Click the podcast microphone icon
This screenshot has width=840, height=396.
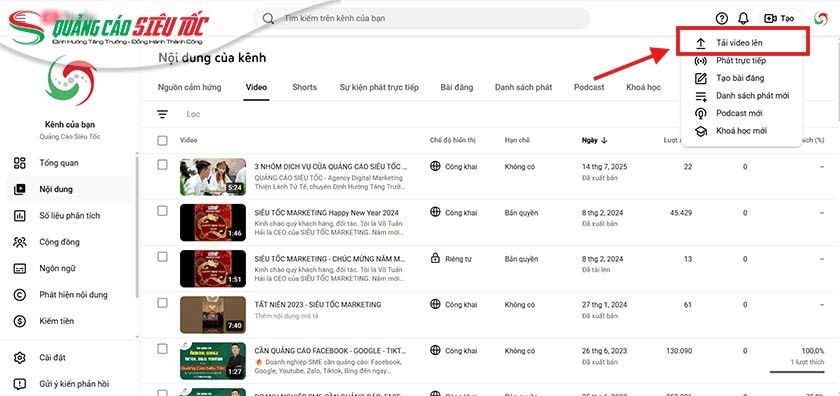tap(701, 114)
